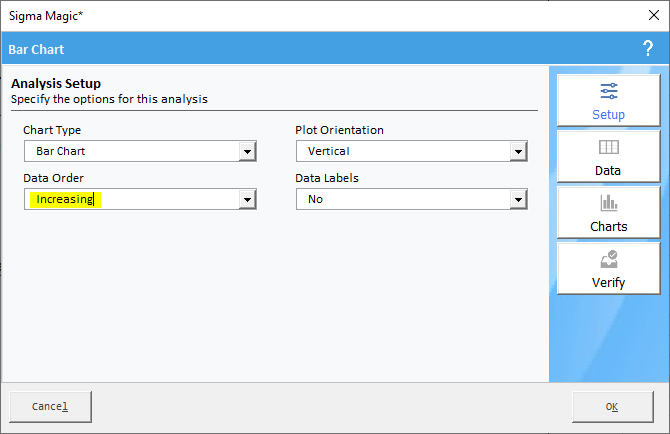Expand the Chart Type dropdown arrow
This screenshot has width=670, height=434.
tap(247, 151)
